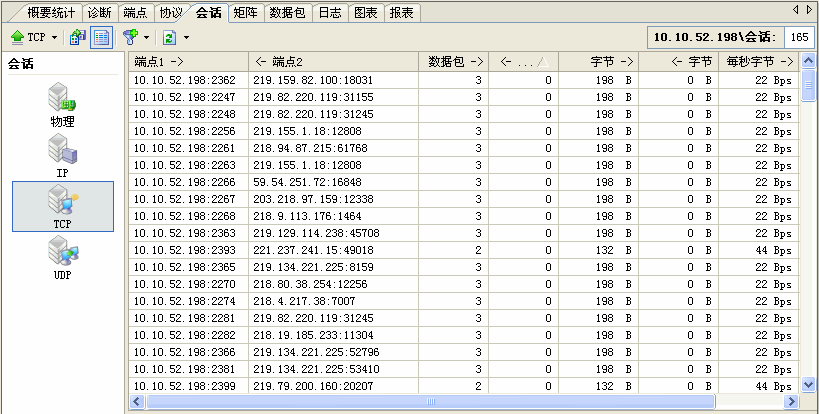Select the UDP conversation icon
The image size is (819, 414).
coord(62,257)
